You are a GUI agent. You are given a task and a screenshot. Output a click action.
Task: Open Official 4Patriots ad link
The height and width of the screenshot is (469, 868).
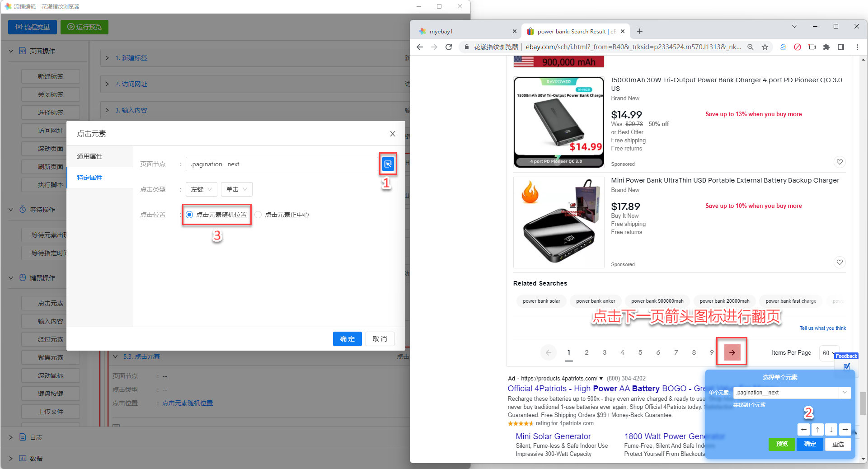tap(606, 389)
